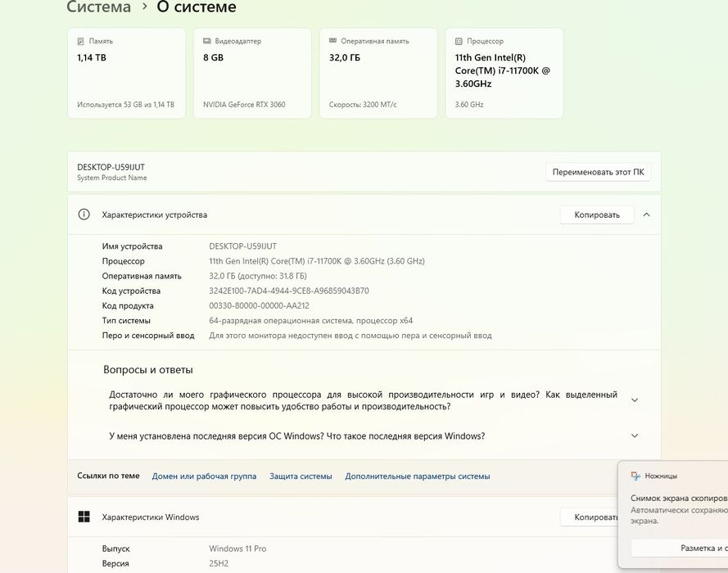Copy device specifications with Копировать
The height and width of the screenshot is (573, 728).
point(597,214)
